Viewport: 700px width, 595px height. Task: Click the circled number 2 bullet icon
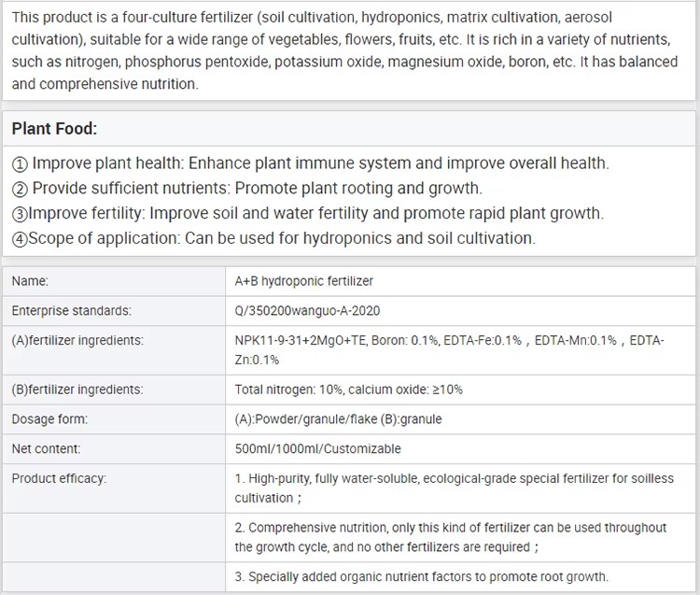coord(20,189)
